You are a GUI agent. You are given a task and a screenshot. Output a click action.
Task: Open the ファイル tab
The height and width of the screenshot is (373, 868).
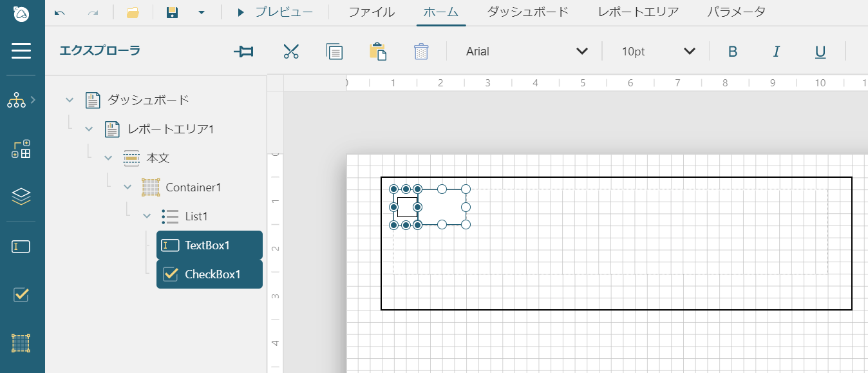372,12
